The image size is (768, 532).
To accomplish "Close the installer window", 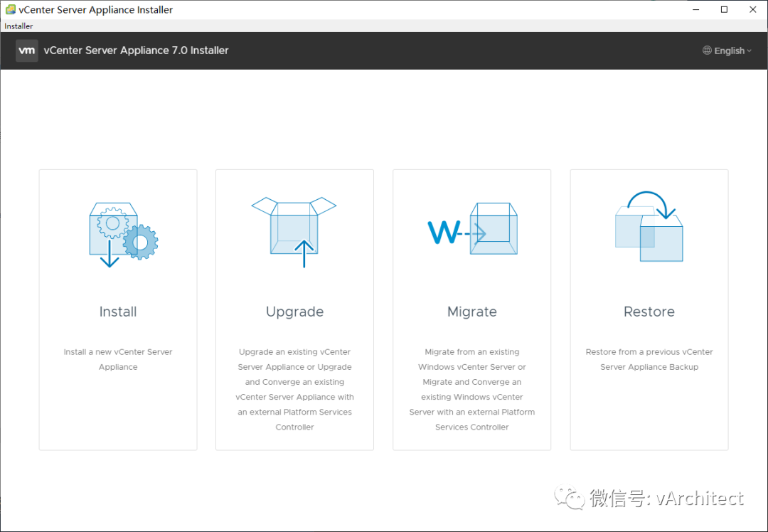I will point(753,10).
